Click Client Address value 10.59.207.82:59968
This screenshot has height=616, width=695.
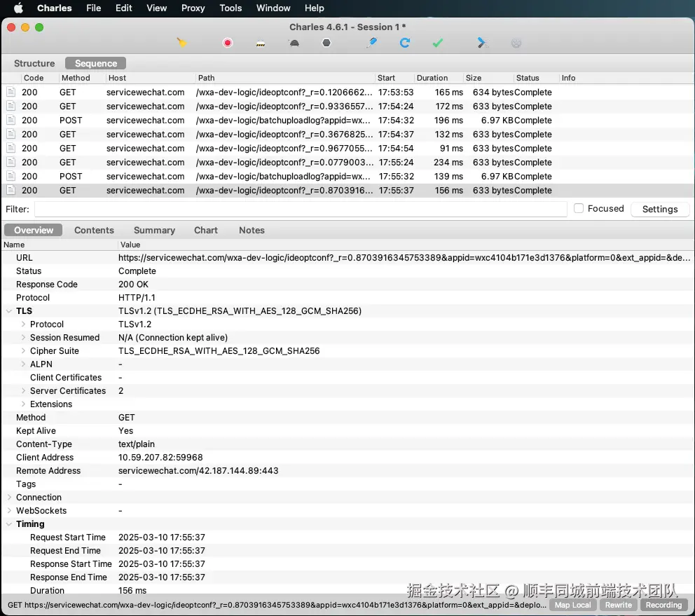[x=160, y=457]
